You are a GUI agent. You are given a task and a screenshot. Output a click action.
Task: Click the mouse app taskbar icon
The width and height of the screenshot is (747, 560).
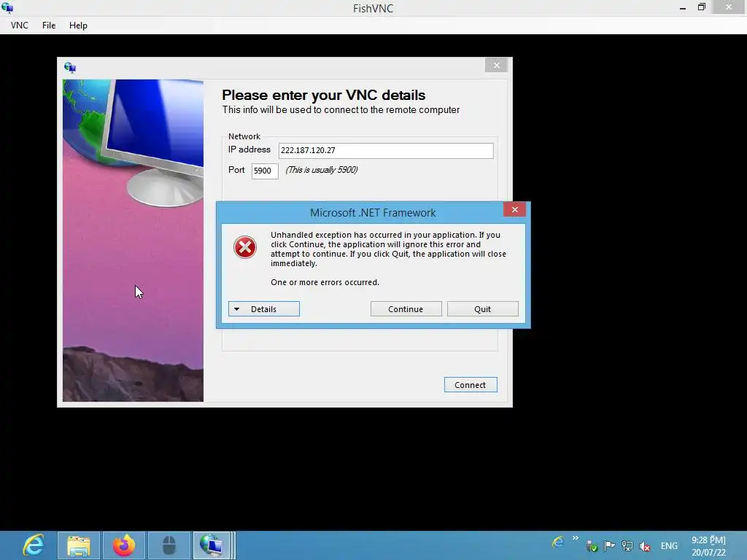pos(169,545)
